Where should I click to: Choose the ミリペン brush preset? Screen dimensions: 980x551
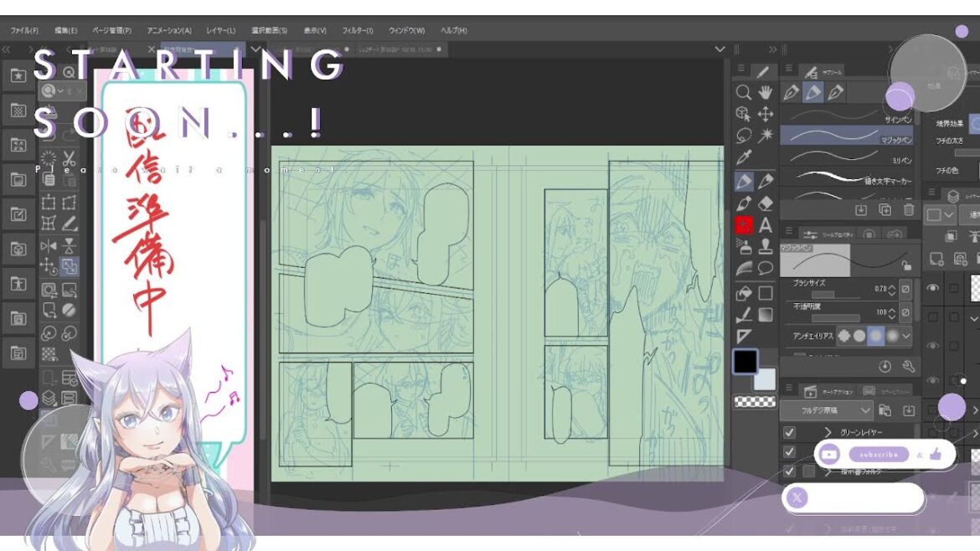click(846, 157)
